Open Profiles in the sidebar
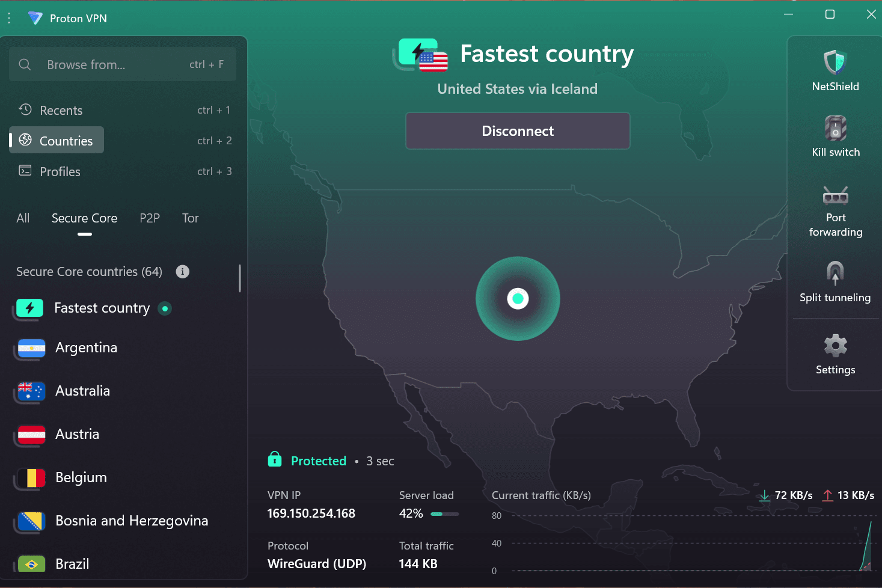Viewport: 882px width, 588px height. [x=60, y=172]
